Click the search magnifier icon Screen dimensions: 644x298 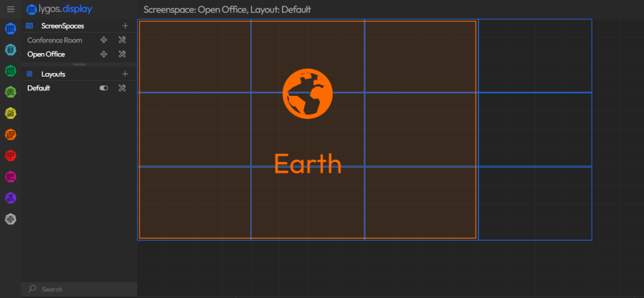pyautogui.click(x=32, y=289)
